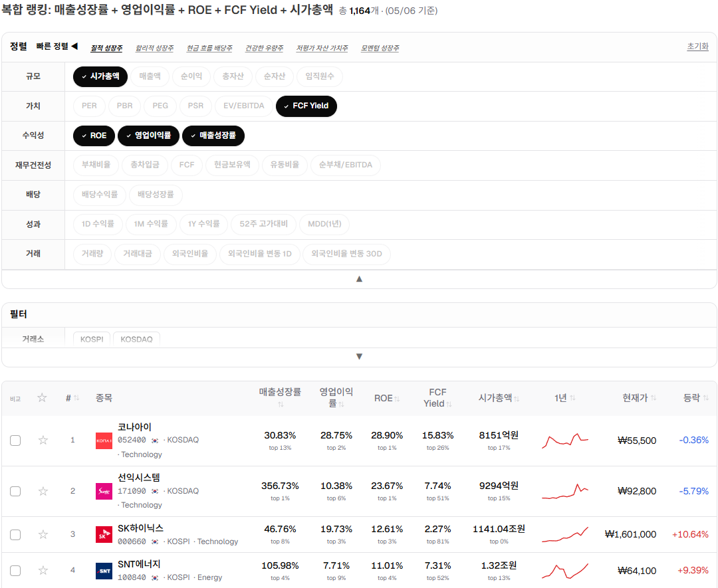Screen dimensions: 718x588
Task: Click 선익시스템 price ₩92,800
Action: pos(637,492)
